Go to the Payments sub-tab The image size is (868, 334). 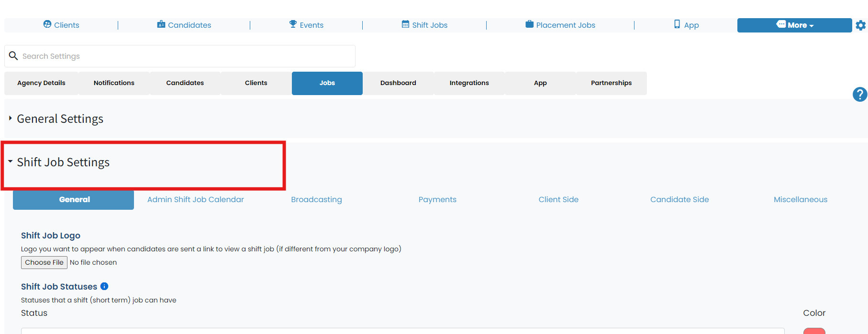tap(437, 200)
